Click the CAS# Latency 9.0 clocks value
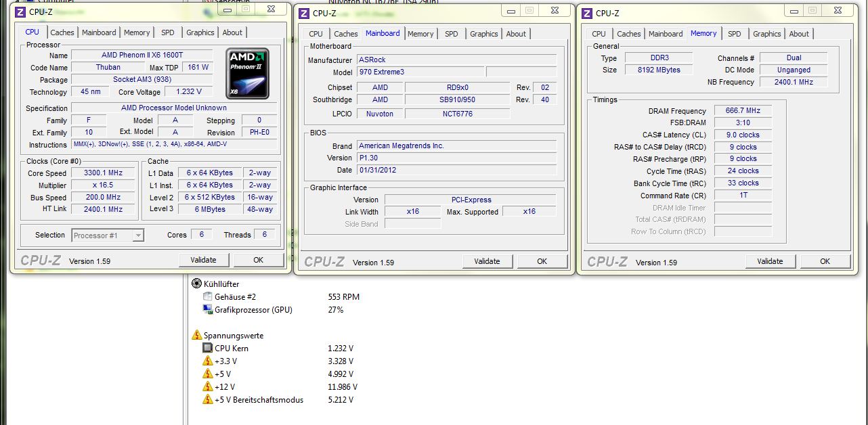The height and width of the screenshot is (425, 868). 743,135
